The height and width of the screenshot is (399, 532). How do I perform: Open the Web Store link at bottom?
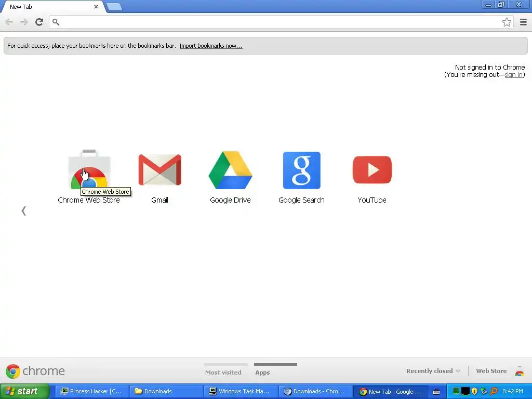(491, 371)
